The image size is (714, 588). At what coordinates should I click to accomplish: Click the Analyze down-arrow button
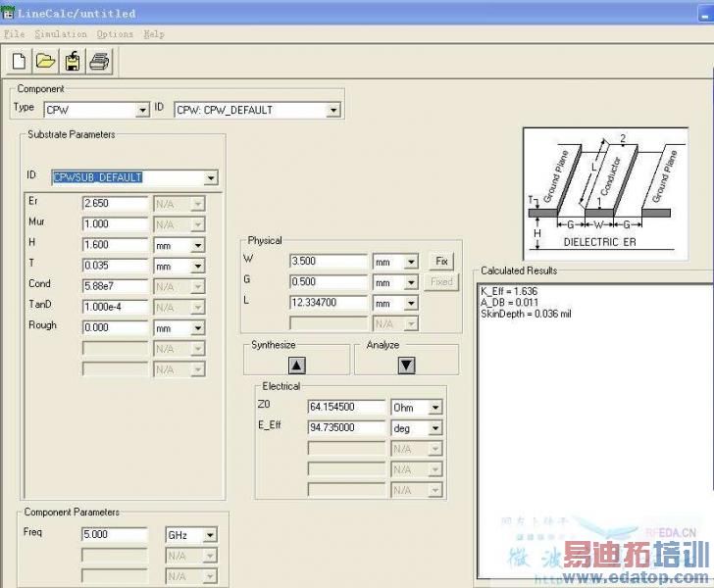407,365
